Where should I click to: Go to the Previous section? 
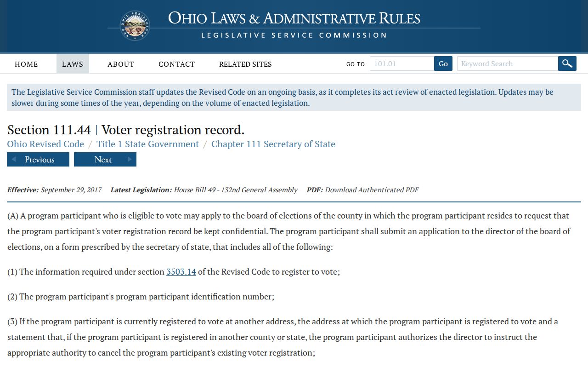(x=38, y=160)
